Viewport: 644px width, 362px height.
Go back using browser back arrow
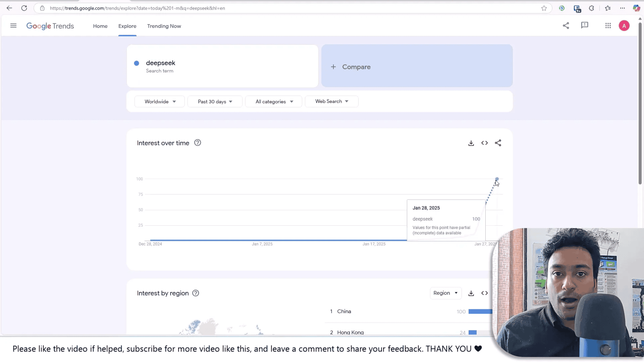[9, 8]
